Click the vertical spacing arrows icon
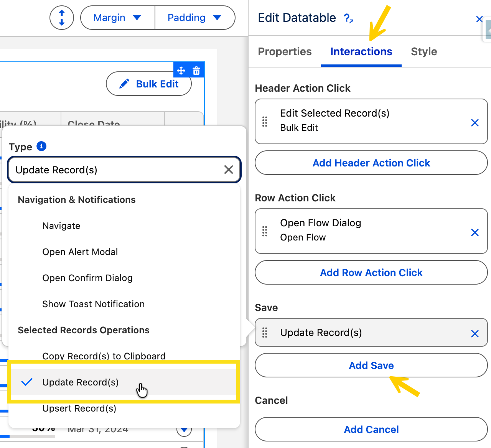 coord(62,18)
